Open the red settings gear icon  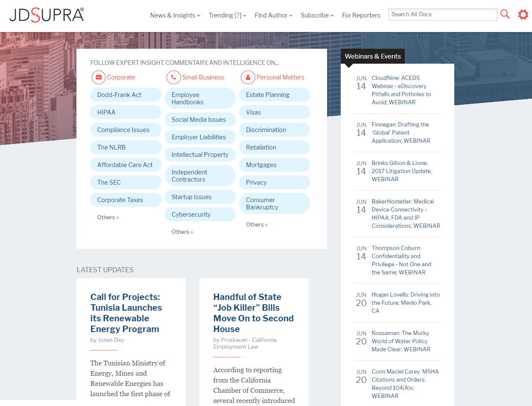[x=523, y=15]
